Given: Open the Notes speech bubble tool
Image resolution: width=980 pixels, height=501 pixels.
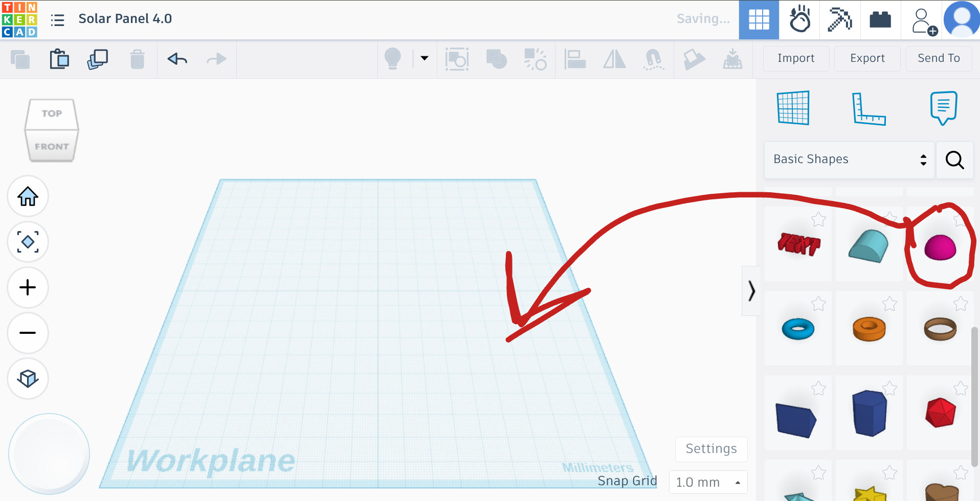Looking at the screenshot, I should click(943, 108).
